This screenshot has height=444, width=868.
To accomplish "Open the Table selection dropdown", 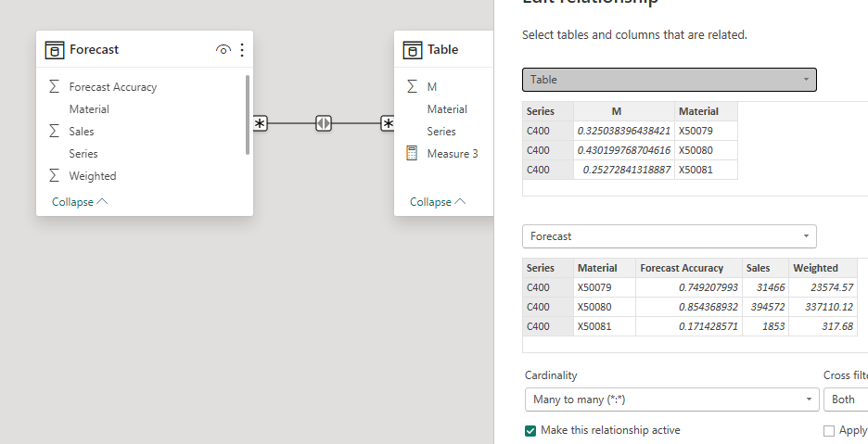I will (x=670, y=80).
